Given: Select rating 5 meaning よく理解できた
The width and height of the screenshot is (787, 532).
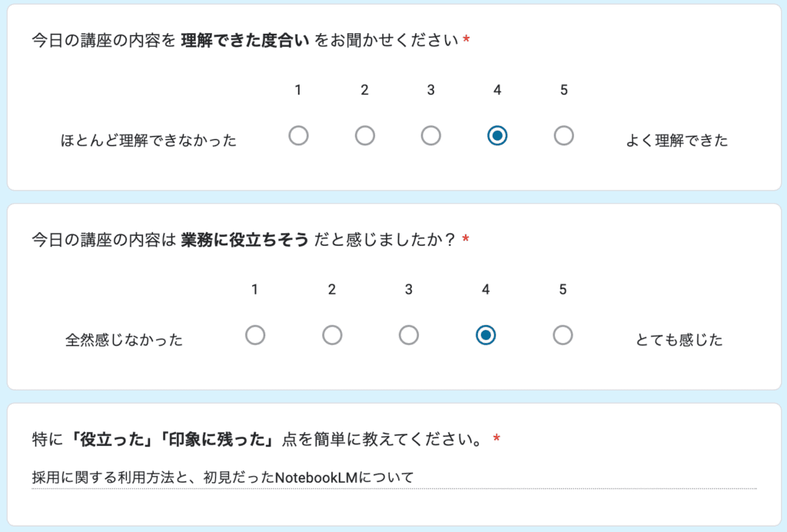Looking at the screenshot, I should click(x=563, y=135).
